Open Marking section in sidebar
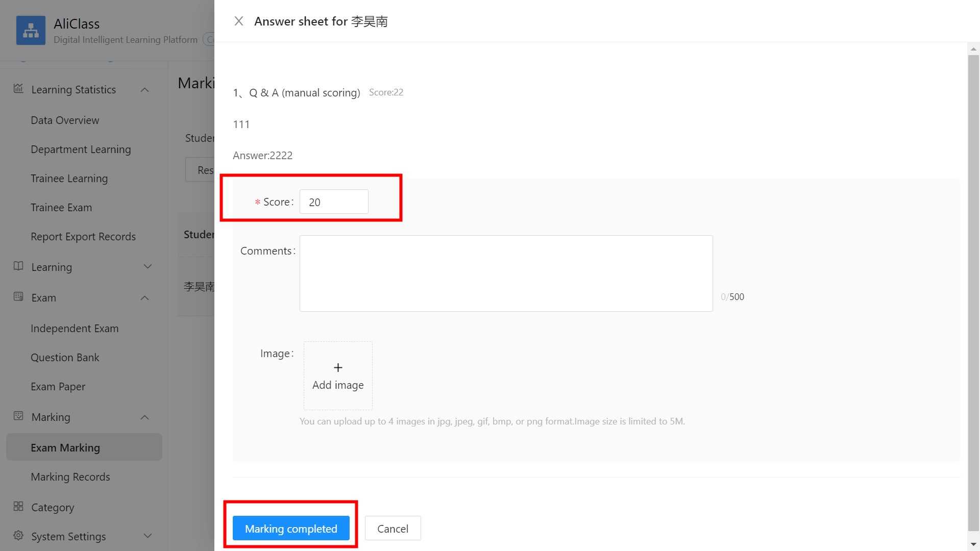This screenshot has width=980, height=551. click(x=50, y=416)
